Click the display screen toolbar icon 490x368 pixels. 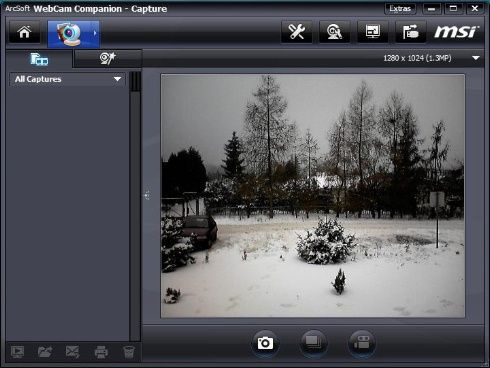(372, 32)
